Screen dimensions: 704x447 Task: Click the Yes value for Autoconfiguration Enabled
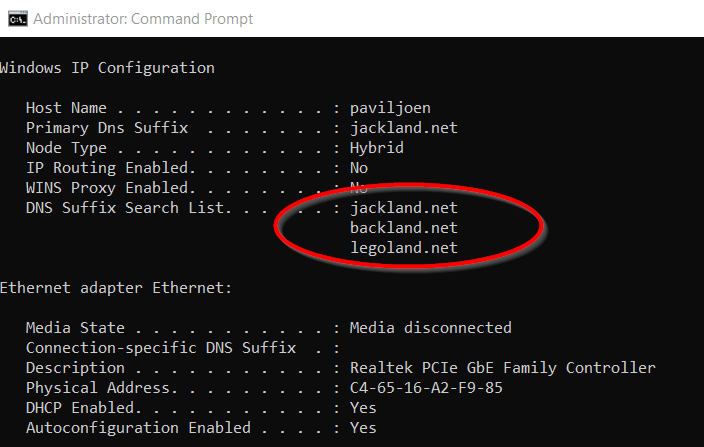(363, 428)
